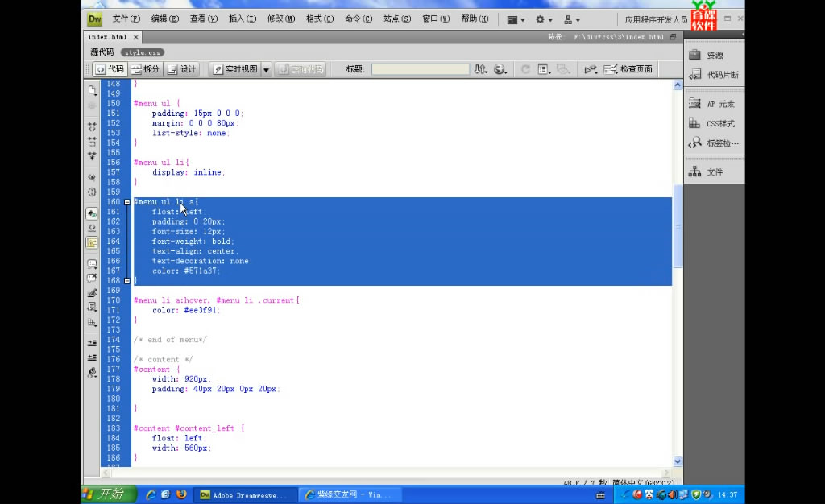Open the site management dropdown icon

click(571, 20)
